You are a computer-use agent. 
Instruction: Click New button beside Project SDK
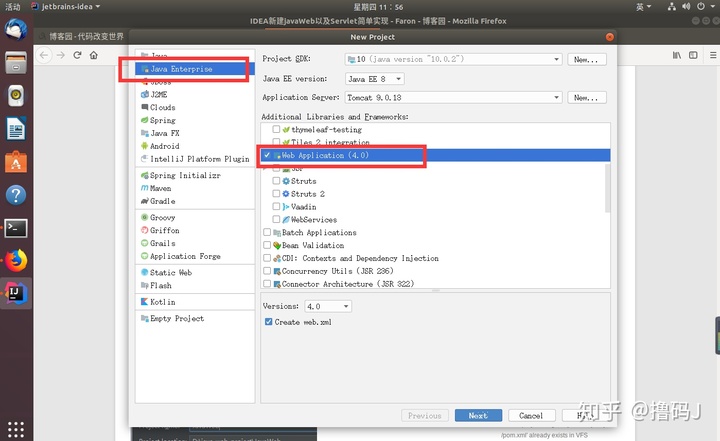(x=587, y=59)
